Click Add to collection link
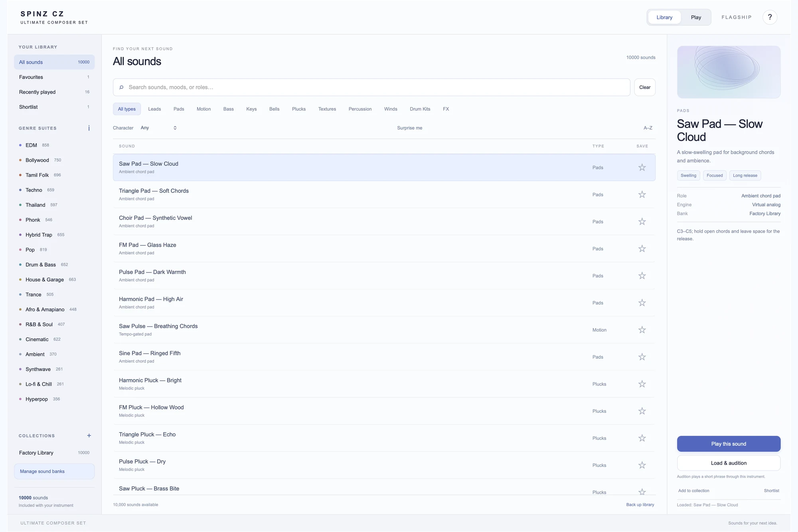This screenshot has width=798, height=532. pos(694,491)
